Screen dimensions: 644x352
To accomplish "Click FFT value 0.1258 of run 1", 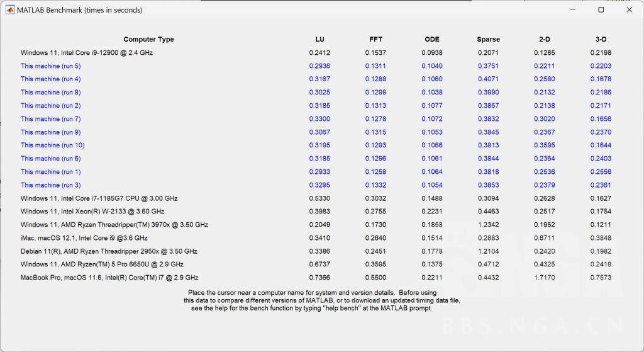I will click(376, 172).
